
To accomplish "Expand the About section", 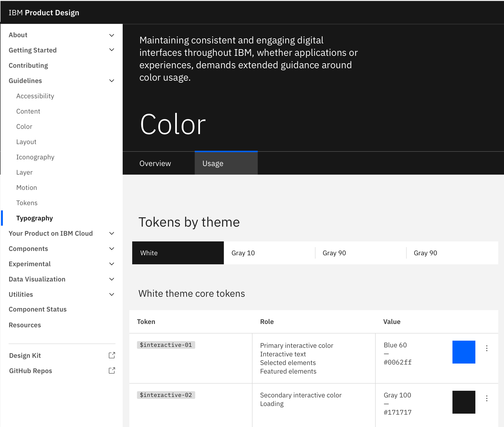I will 112,35.
